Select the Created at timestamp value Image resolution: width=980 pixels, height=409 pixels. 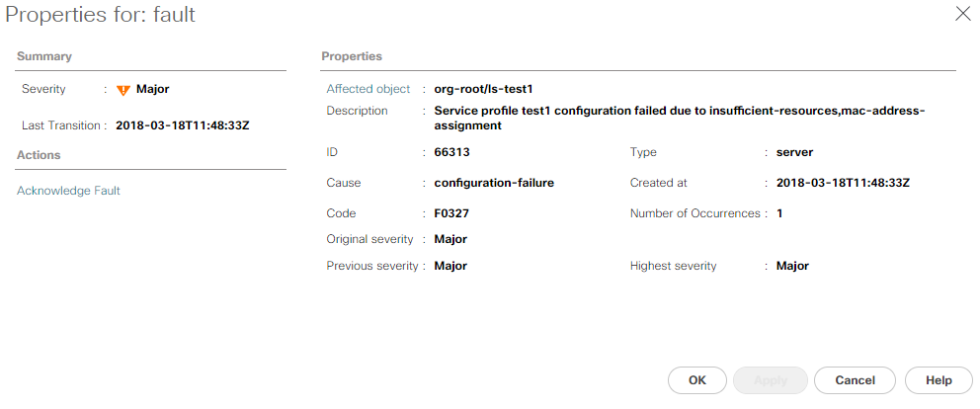pyautogui.click(x=843, y=183)
